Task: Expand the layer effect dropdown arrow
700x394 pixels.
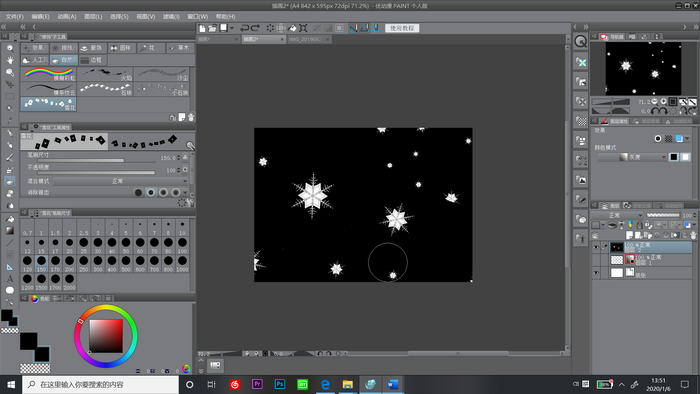Action: [687, 139]
